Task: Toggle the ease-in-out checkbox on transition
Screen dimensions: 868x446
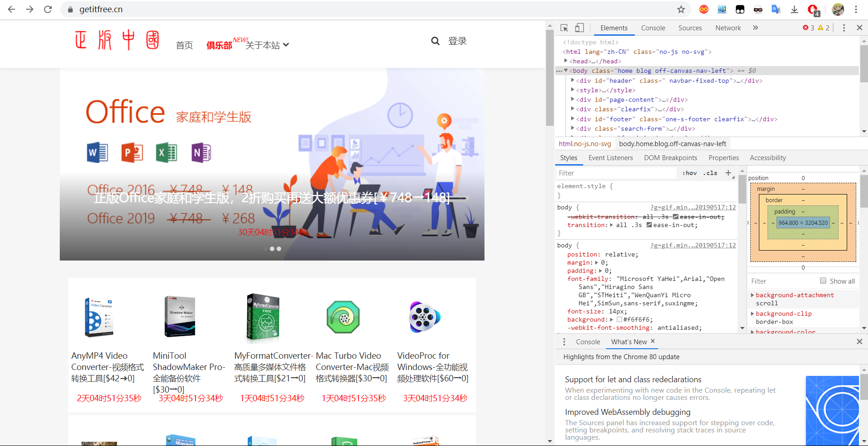Action: click(x=649, y=225)
